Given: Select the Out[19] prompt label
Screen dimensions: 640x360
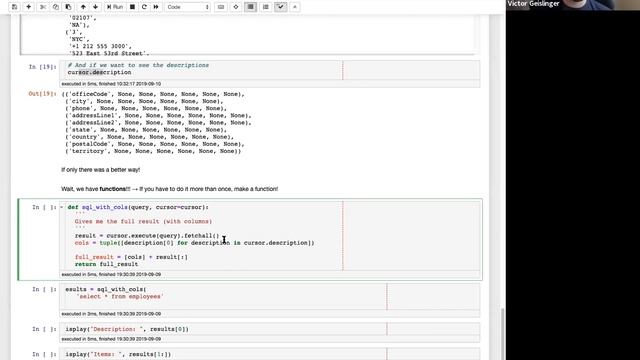Looking at the screenshot, I should pos(42,94).
